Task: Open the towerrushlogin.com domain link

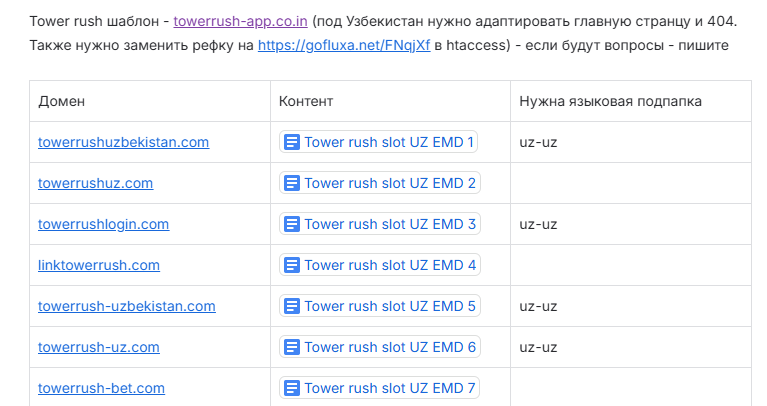Action: click(x=104, y=225)
